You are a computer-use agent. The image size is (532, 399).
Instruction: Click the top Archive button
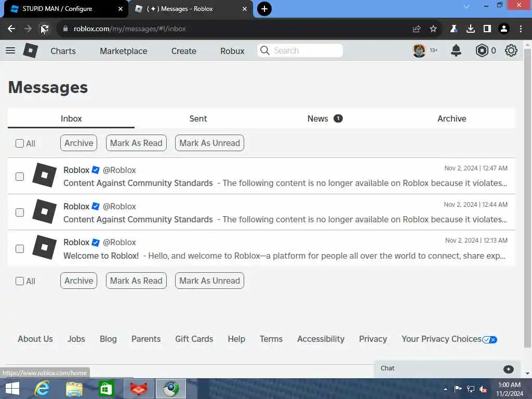click(x=79, y=143)
